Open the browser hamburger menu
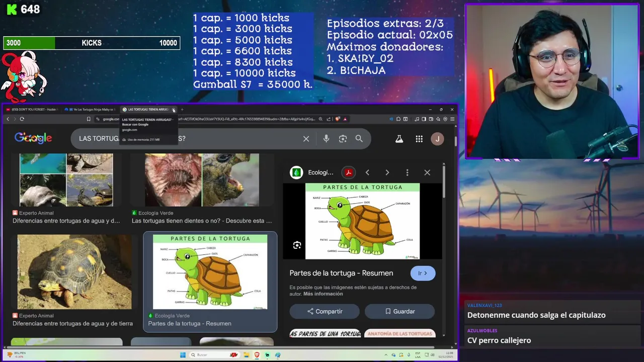The image size is (644, 362). pos(452,119)
